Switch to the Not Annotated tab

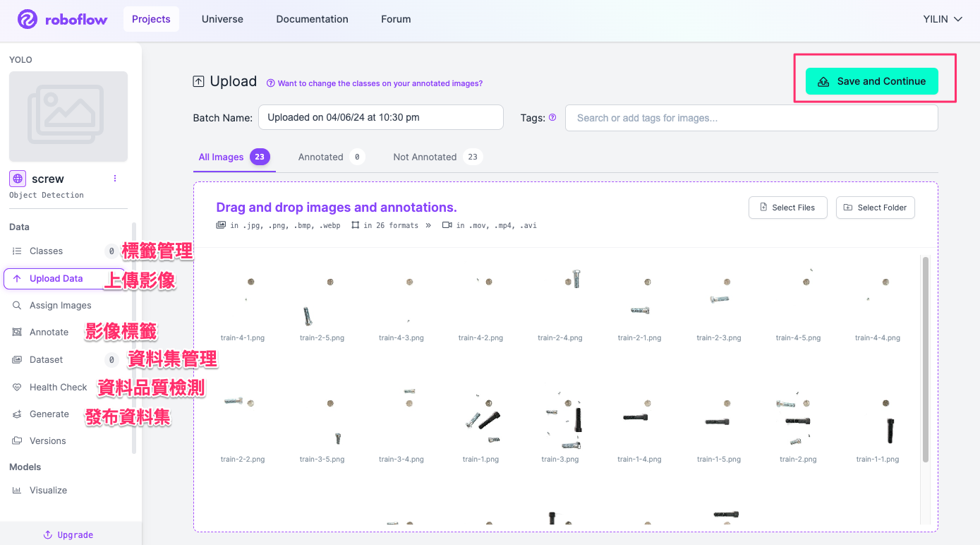click(425, 157)
